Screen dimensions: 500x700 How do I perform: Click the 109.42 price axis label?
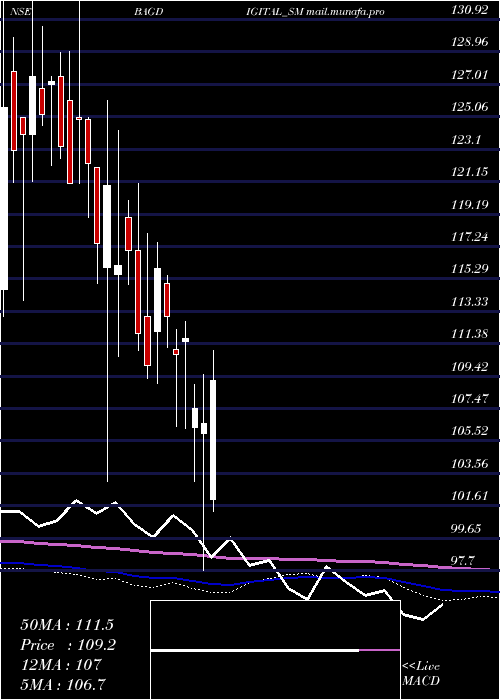point(470,367)
